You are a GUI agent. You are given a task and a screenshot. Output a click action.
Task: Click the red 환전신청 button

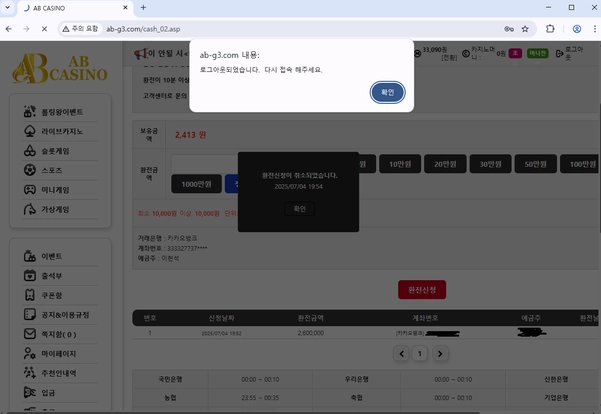(421, 289)
